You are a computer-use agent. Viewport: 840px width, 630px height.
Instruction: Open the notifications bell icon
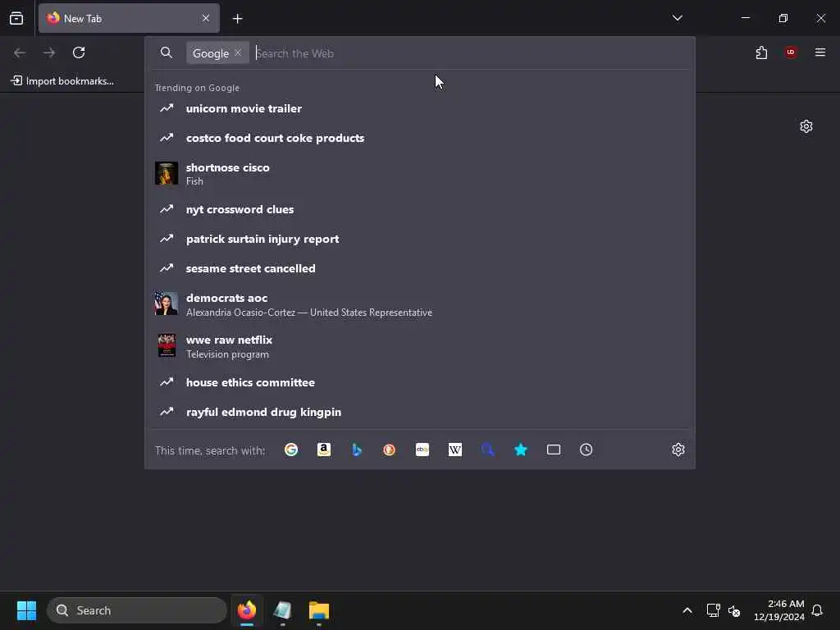[817, 610]
